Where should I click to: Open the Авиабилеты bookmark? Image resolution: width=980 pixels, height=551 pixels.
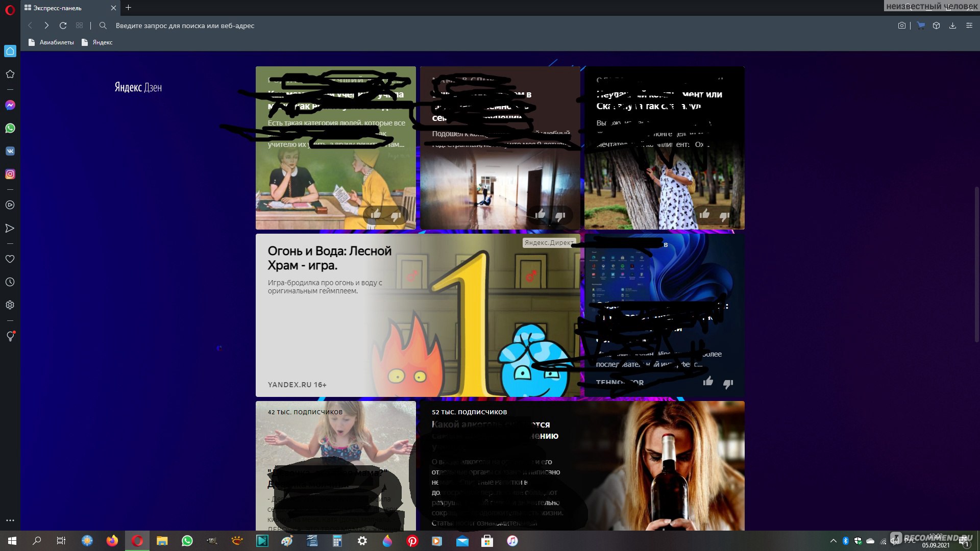point(51,42)
